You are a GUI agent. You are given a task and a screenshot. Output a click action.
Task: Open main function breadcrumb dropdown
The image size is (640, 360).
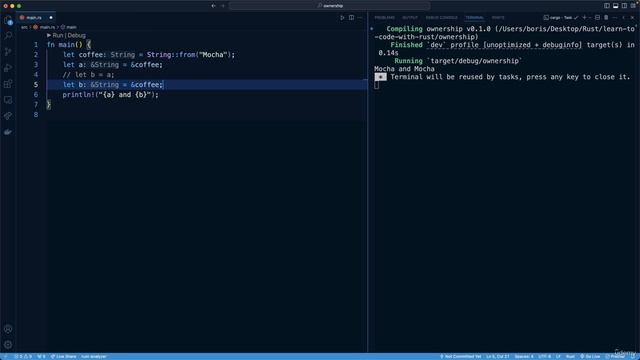pos(69,27)
